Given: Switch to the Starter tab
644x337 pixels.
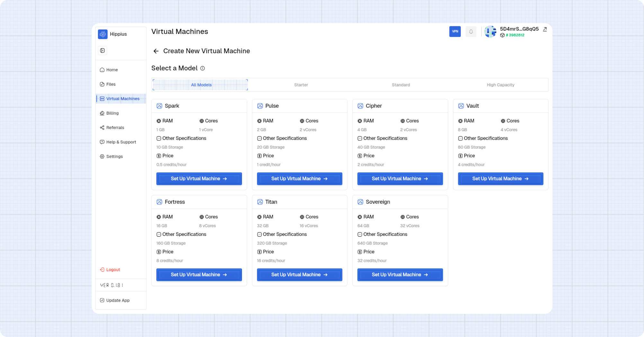Looking at the screenshot, I should click(x=301, y=85).
